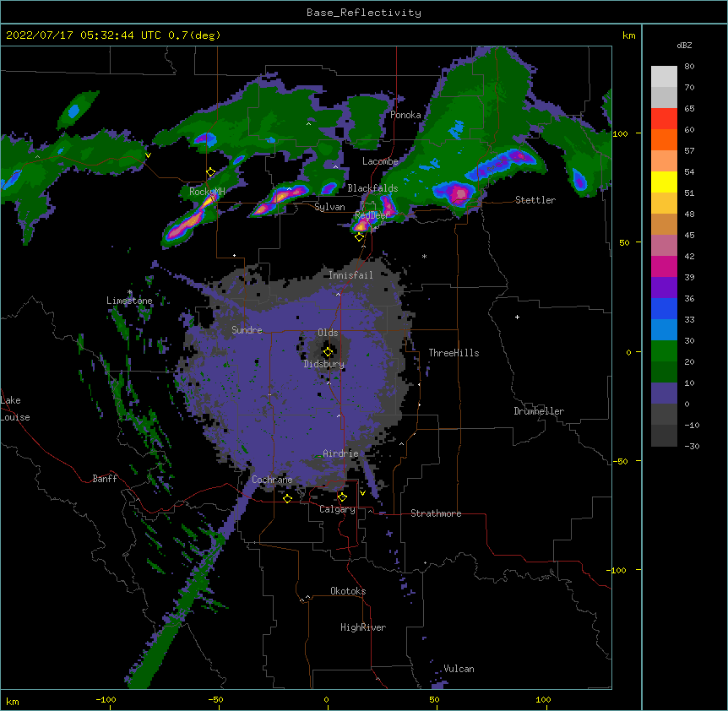Click the HighRiver label

click(363, 627)
